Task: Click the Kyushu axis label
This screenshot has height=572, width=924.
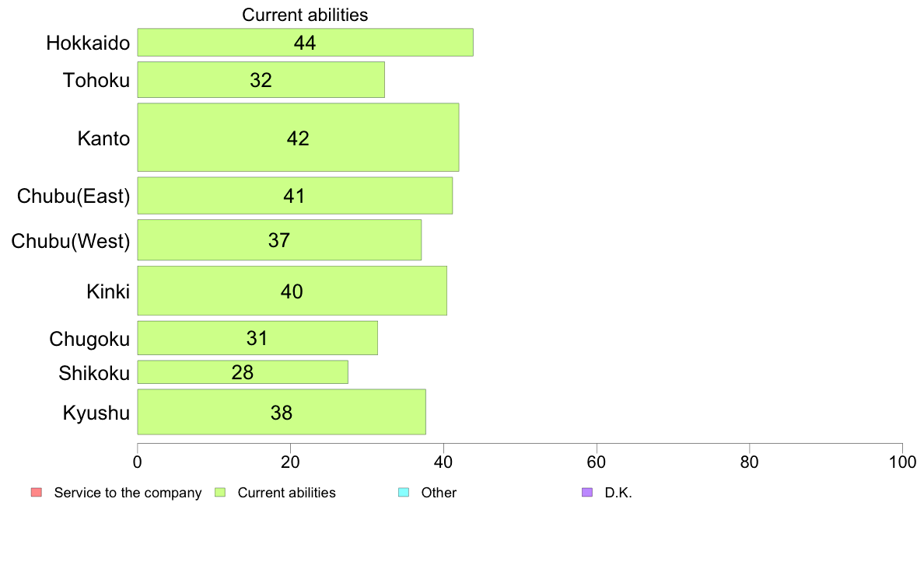Action: [x=96, y=413]
